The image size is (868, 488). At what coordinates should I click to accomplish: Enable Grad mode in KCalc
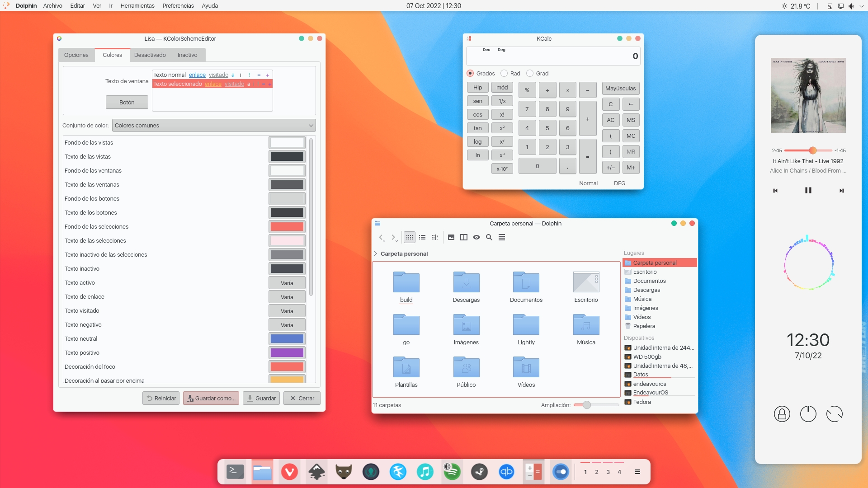529,73
